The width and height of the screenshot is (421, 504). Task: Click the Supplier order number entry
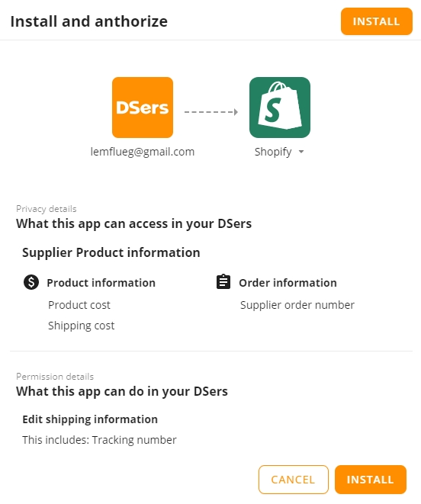coord(297,305)
